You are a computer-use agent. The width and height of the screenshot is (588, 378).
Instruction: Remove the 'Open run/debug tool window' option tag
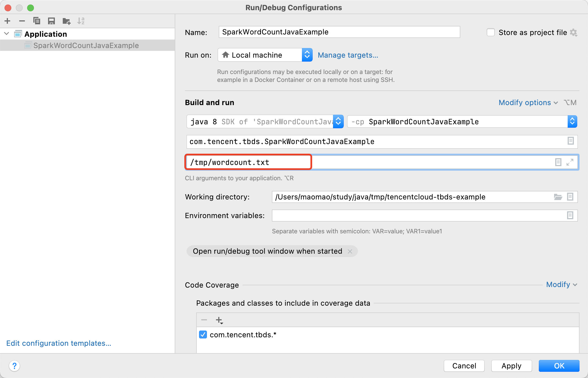coord(350,251)
